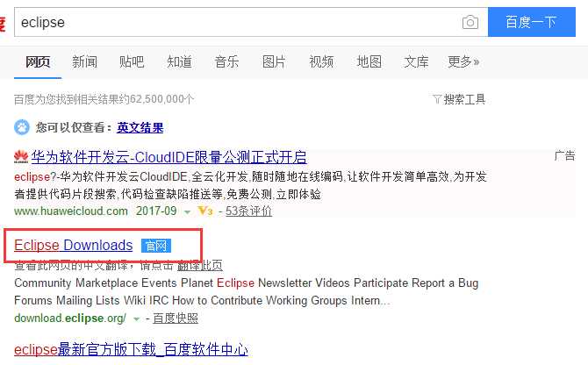Open the 更多 more categories menu

(x=463, y=61)
